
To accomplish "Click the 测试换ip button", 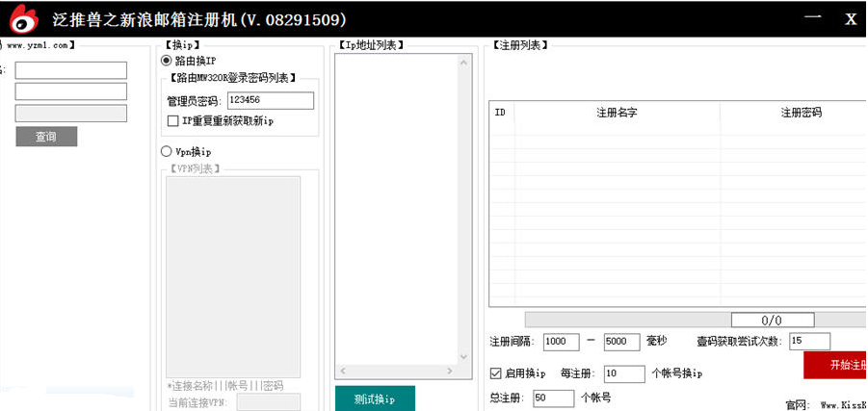I will [x=375, y=398].
